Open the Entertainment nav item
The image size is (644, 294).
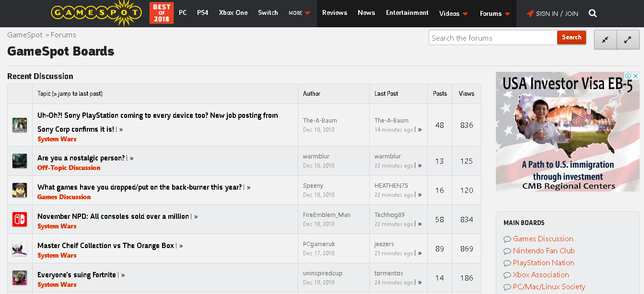pos(407,13)
